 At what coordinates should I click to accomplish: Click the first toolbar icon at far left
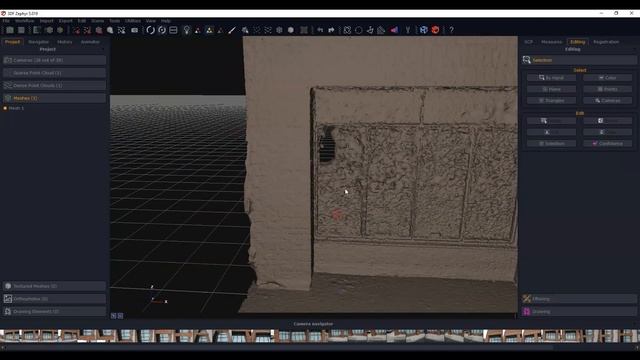click(10, 30)
